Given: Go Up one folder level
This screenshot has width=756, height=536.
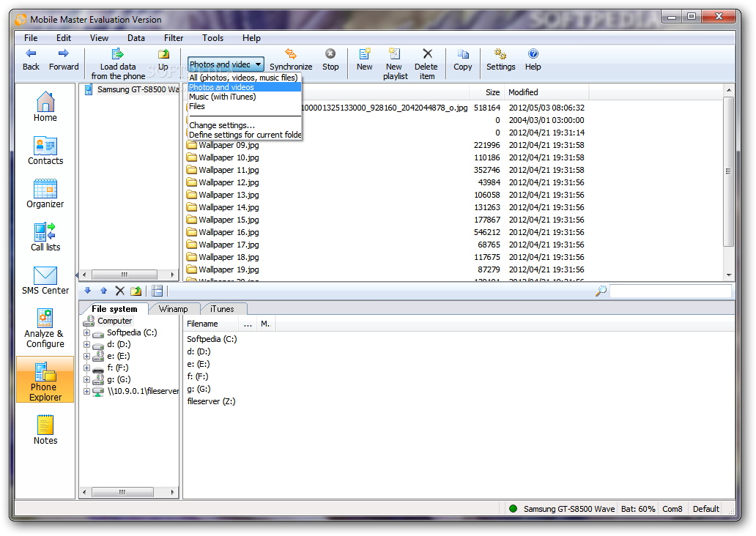Looking at the screenshot, I should click(163, 59).
